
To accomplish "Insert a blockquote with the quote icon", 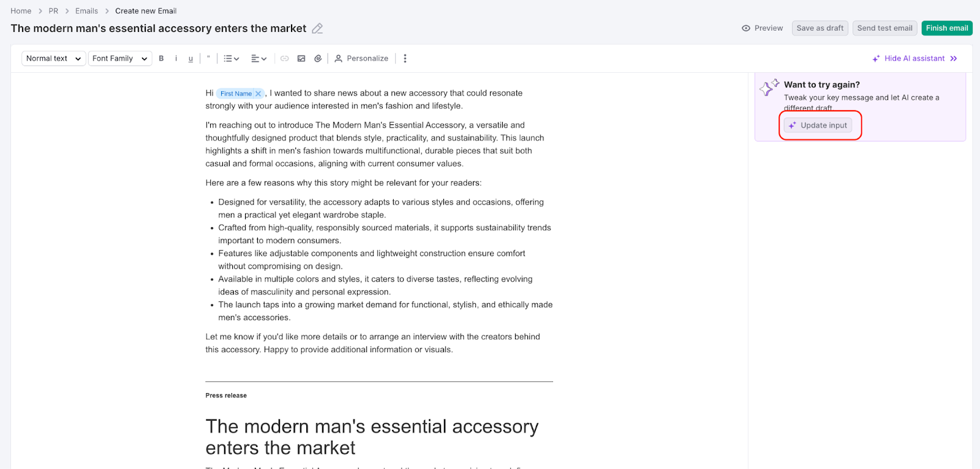I will (x=208, y=58).
